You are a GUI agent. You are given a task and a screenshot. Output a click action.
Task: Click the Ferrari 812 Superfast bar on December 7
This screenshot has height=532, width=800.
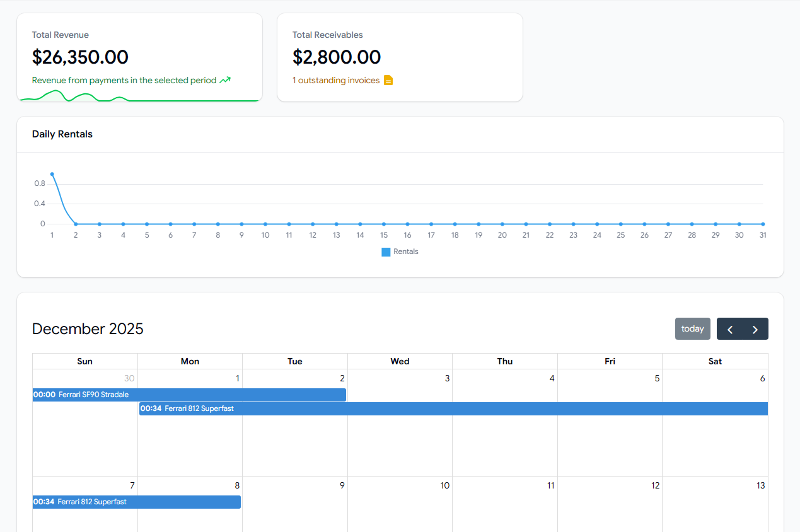click(x=136, y=502)
